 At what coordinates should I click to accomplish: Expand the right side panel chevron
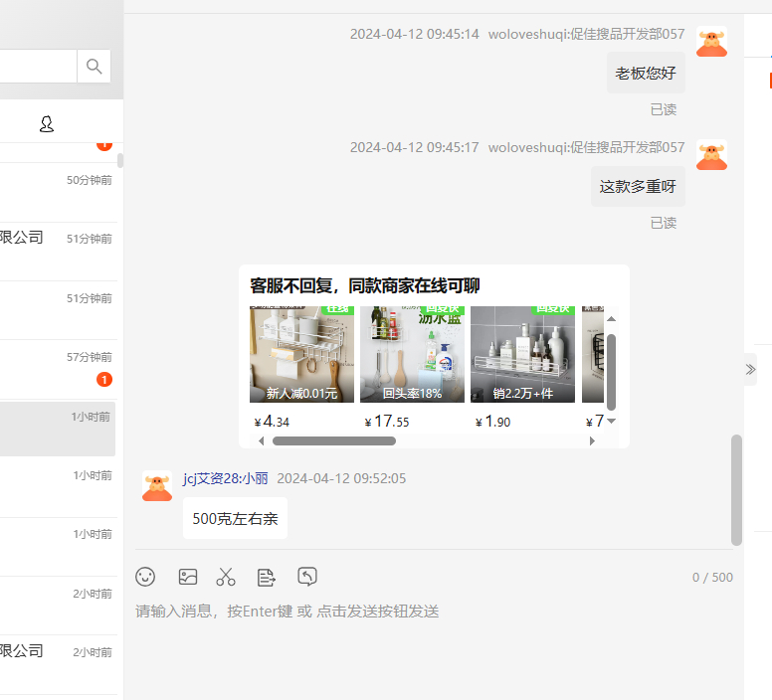tap(750, 369)
